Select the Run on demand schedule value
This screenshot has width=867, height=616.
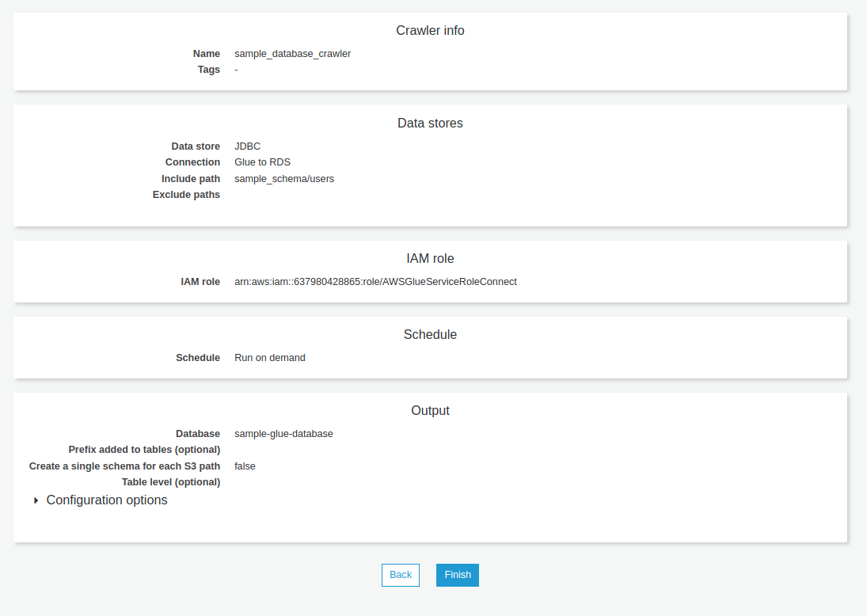[x=269, y=358]
